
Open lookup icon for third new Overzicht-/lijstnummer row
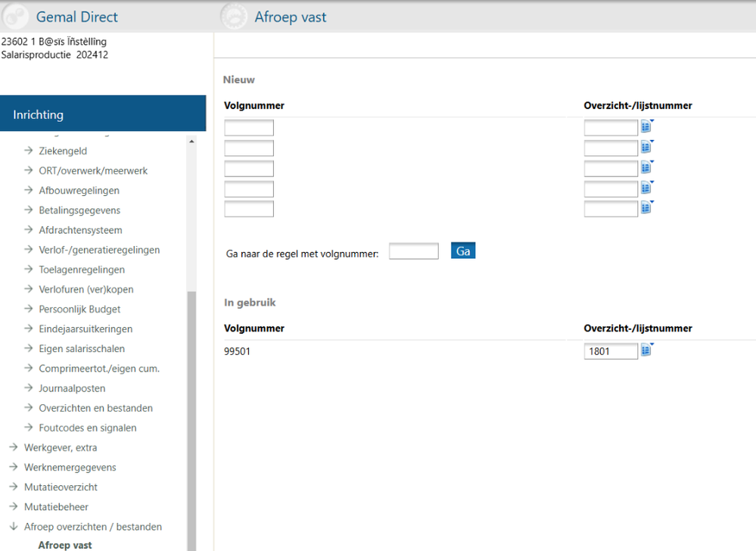pyautogui.click(x=646, y=167)
